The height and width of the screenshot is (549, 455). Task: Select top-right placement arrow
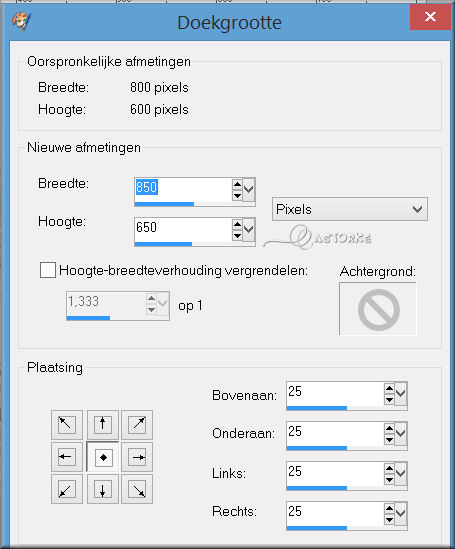137,425
